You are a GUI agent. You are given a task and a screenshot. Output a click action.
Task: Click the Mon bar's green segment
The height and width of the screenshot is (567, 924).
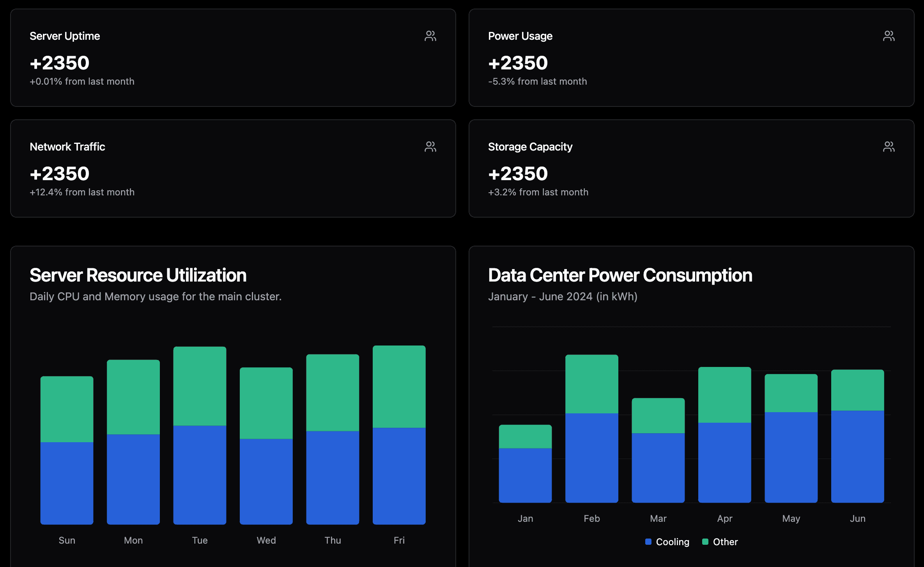click(x=133, y=397)
